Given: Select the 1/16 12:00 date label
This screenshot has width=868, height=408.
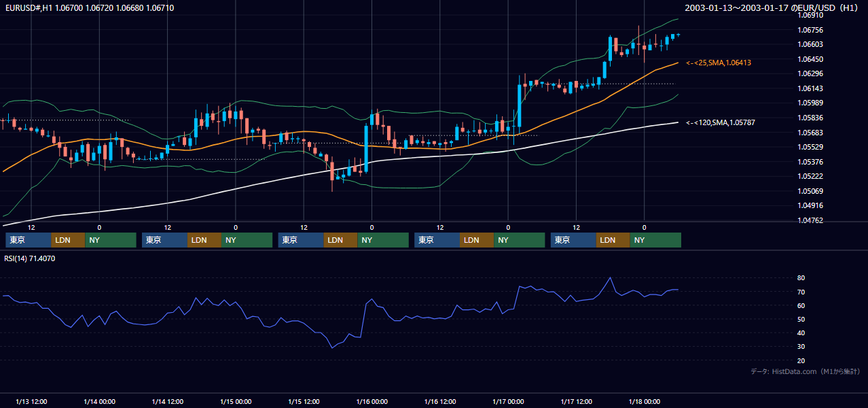Looking at the screenshot, I should pos(440,402).
